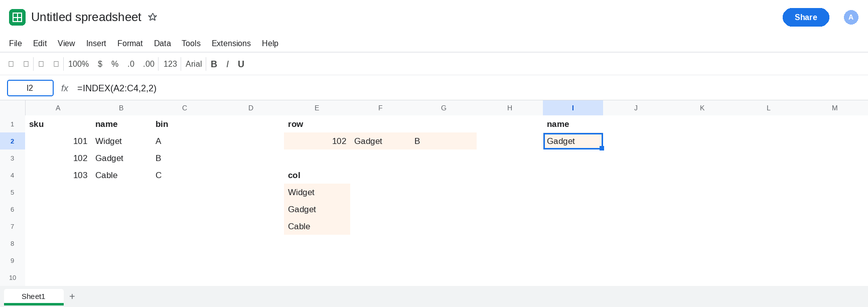Open the Format menu
This screenshot has width=868, height=307.
(x=130, y=43)
